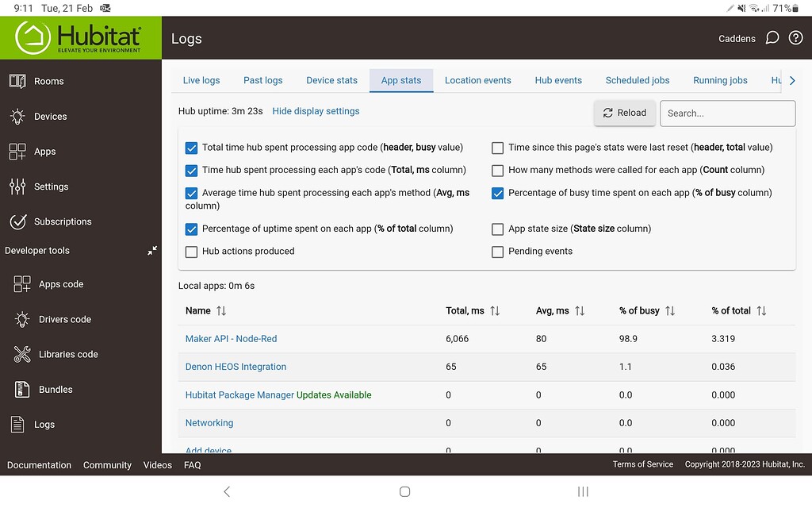Open Hubitat Package Manager app link
The image size is (812, 508).
pyautogui.click(x=239, y=394)
